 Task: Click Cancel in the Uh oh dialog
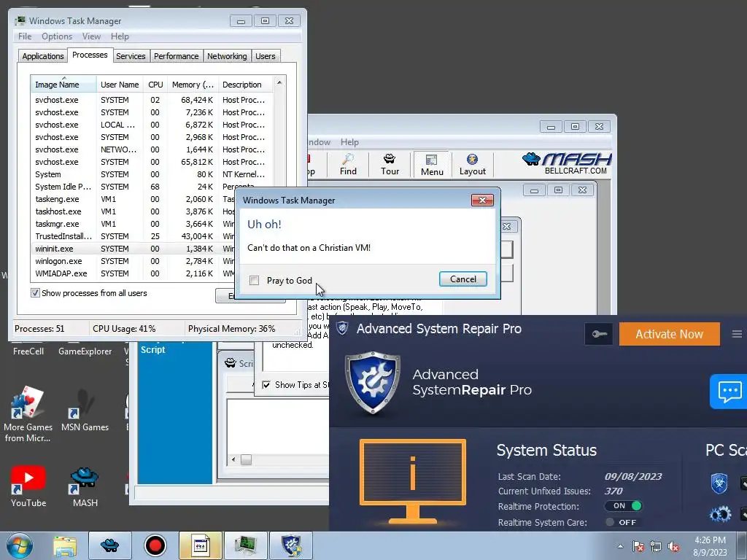click(x=462, y=279)
